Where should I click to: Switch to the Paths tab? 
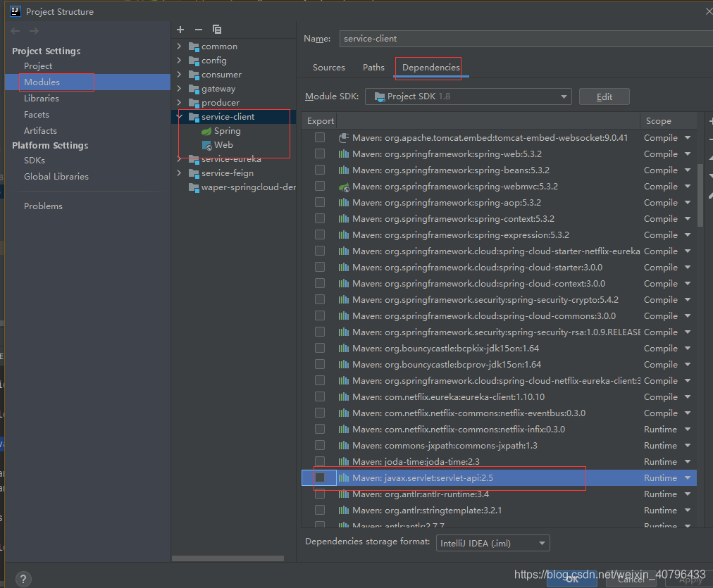pyautogui.click(x=373, y=68)
